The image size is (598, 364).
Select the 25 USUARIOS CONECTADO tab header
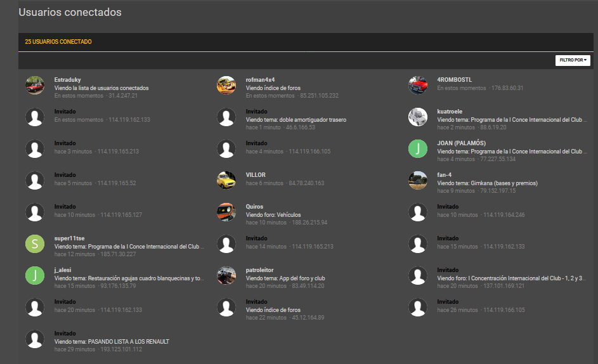[x=58, y=42]
